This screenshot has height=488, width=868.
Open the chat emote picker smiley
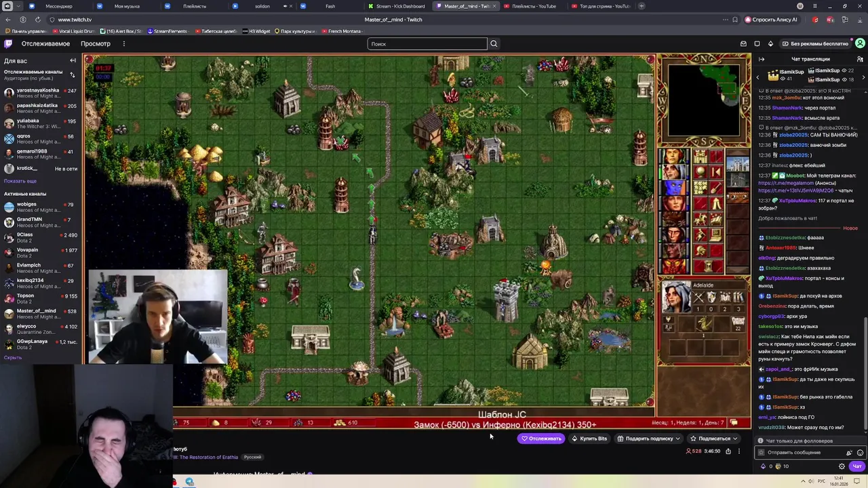tap(860, 452)
